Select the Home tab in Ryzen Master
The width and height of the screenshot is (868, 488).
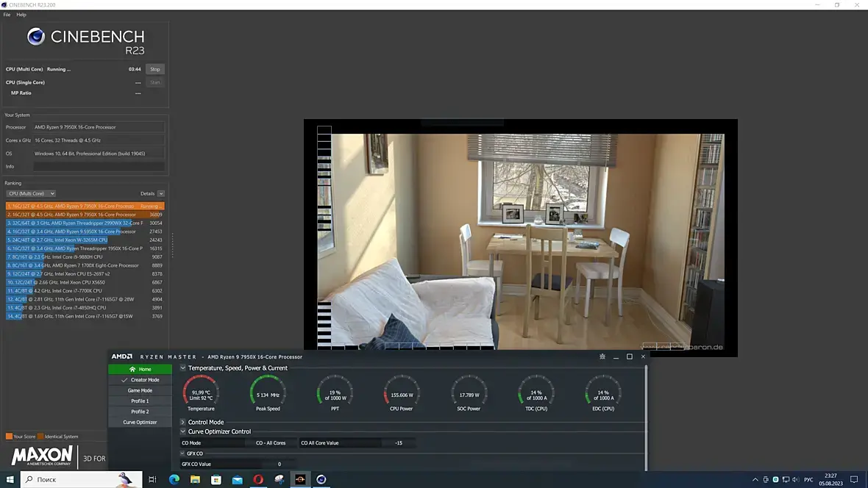[x=140, y=369]
